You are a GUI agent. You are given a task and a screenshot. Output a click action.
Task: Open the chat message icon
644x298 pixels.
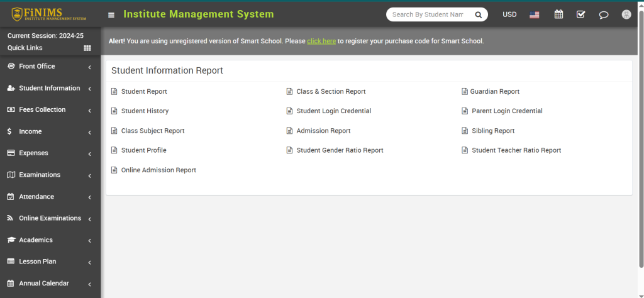[x=604, y=14]
